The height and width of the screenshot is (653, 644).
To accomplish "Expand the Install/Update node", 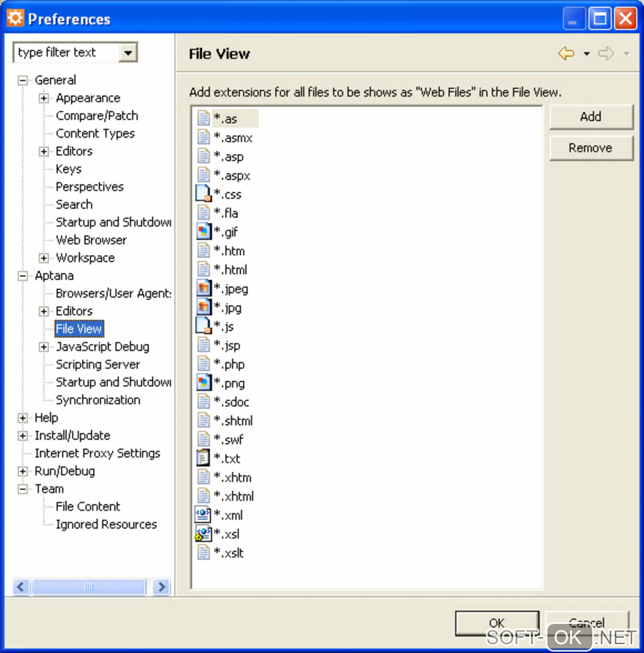I will click(23, 436).
